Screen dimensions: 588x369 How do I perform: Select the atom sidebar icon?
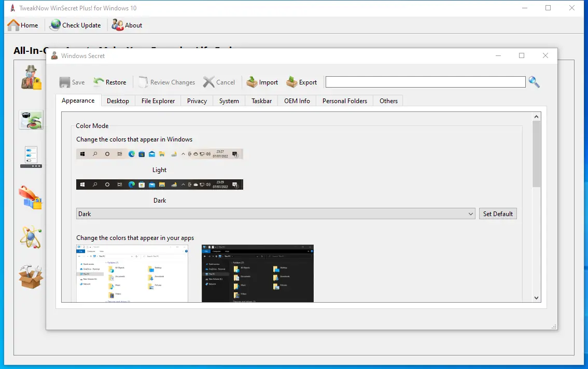click(x=31, y=237)
